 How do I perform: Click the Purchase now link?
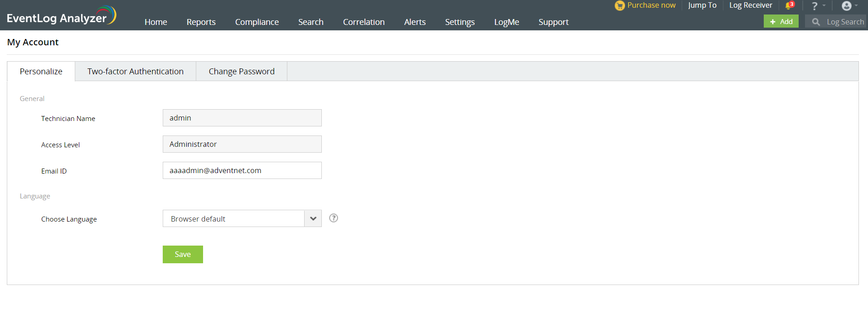tap(651, 5)
